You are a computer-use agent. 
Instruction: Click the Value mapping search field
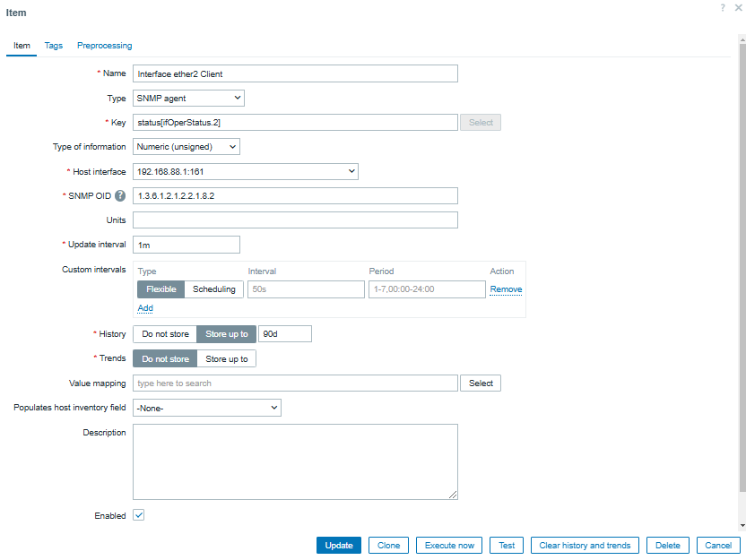295,383
